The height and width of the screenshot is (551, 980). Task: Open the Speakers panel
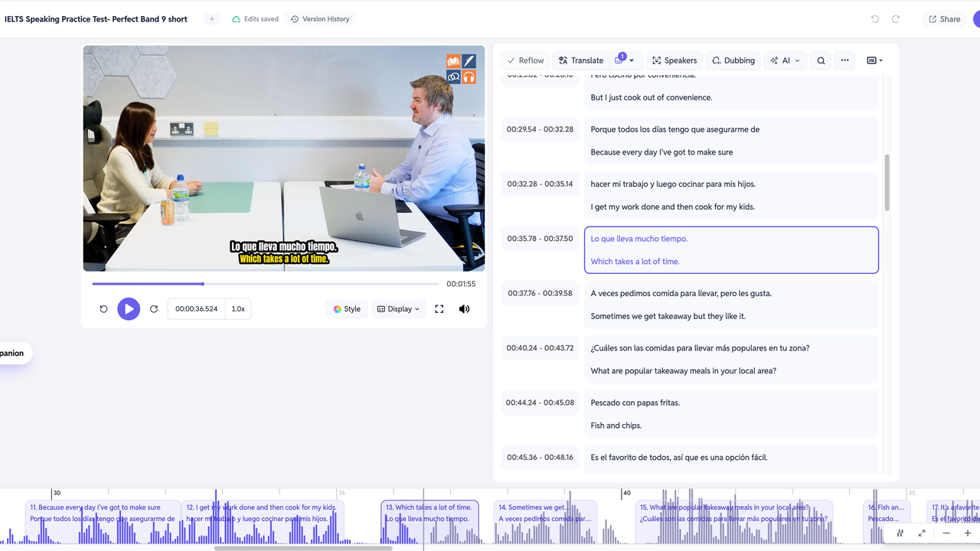tap(675, 60)
